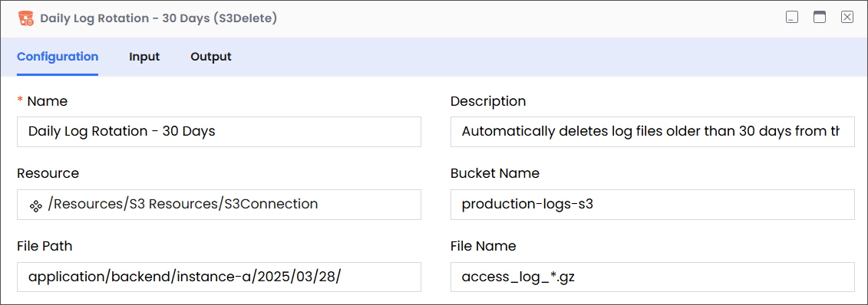The image size is (868, 305).
Task: Close the S3Delete configuration dialog
Action: tap(847, 18)
